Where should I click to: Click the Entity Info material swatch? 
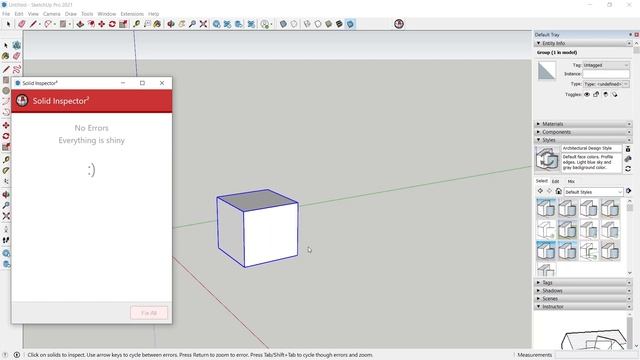547,71
